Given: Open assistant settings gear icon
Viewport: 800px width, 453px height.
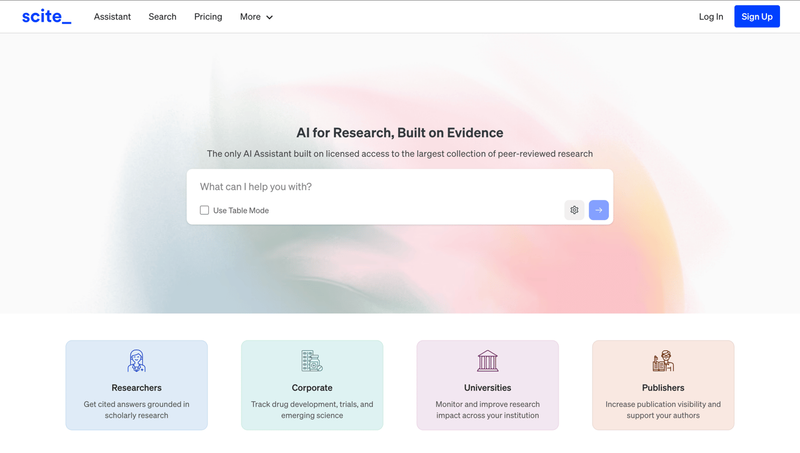Looking at the screenshot, I should coord(574,210).
